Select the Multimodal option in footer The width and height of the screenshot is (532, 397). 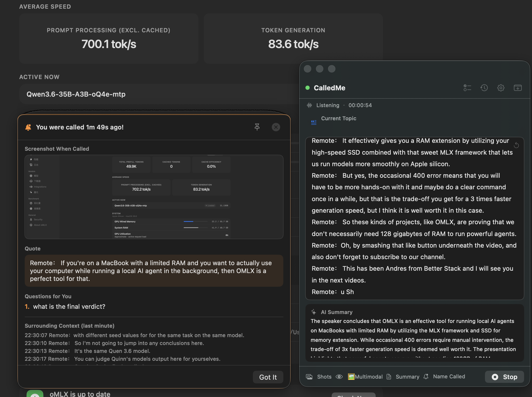coord(365,377)
